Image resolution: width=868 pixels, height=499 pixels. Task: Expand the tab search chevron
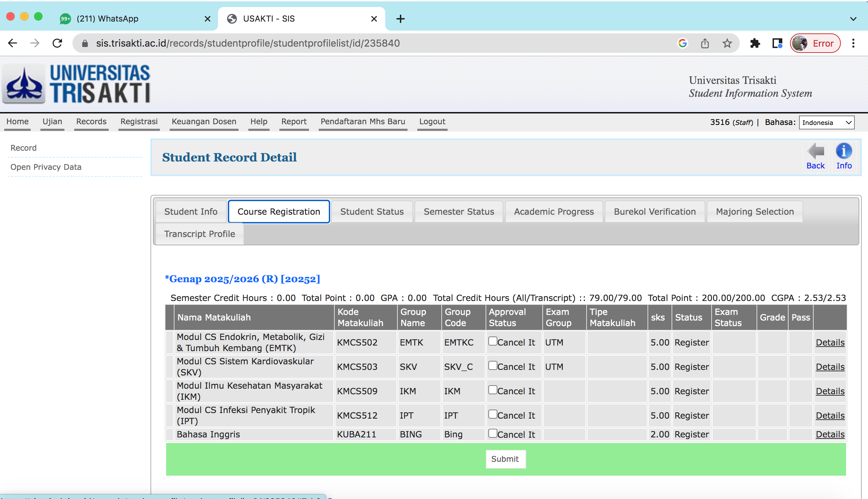click(x=853, y=19)
